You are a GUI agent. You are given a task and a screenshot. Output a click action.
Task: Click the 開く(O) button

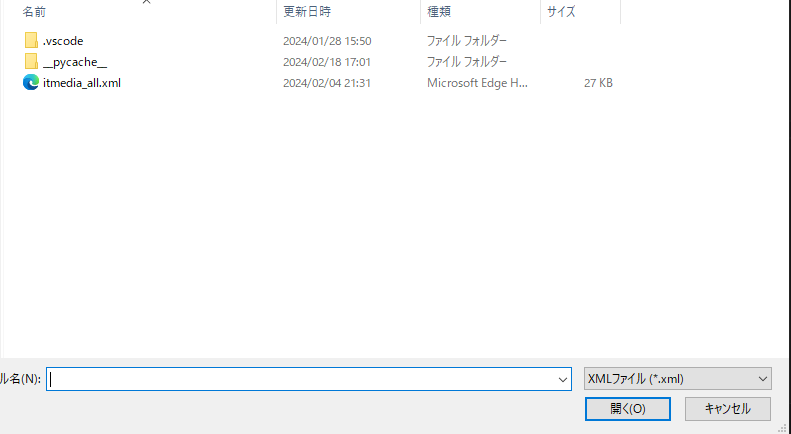(628, 409)
